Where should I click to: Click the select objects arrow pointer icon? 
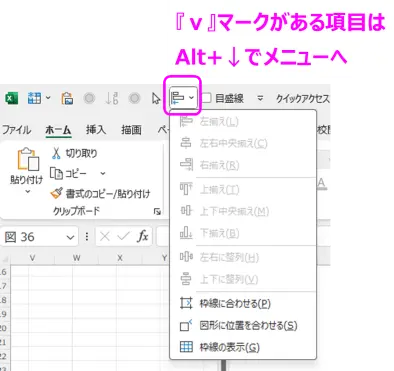pyautogui.click(x=156, y=99)
